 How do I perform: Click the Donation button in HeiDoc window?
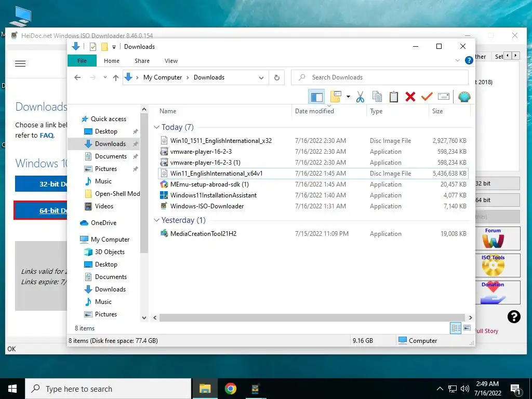pyautogui.click(x=497, y=292)
